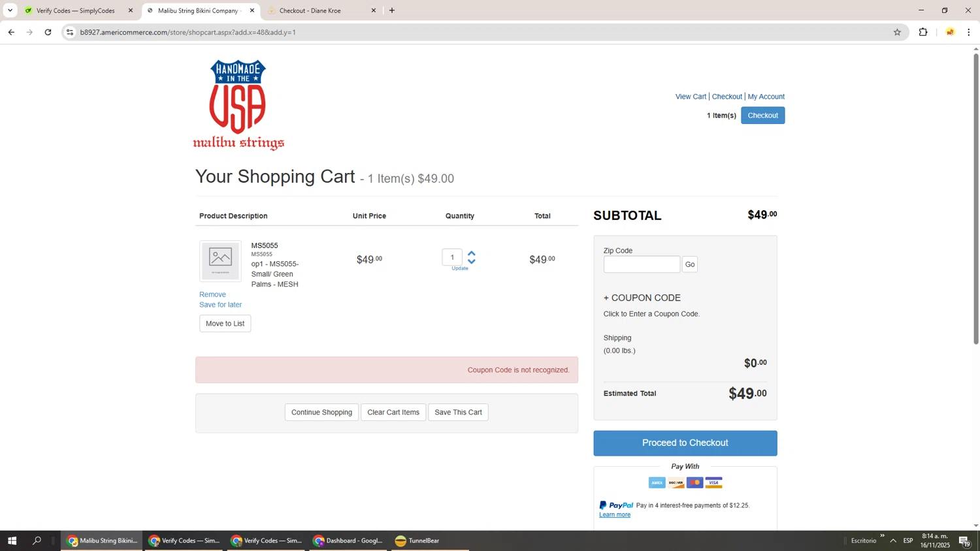Click the Coupon Code is not recognized message
This screenshot has width=980, height=551.
(x=518, y=370)
